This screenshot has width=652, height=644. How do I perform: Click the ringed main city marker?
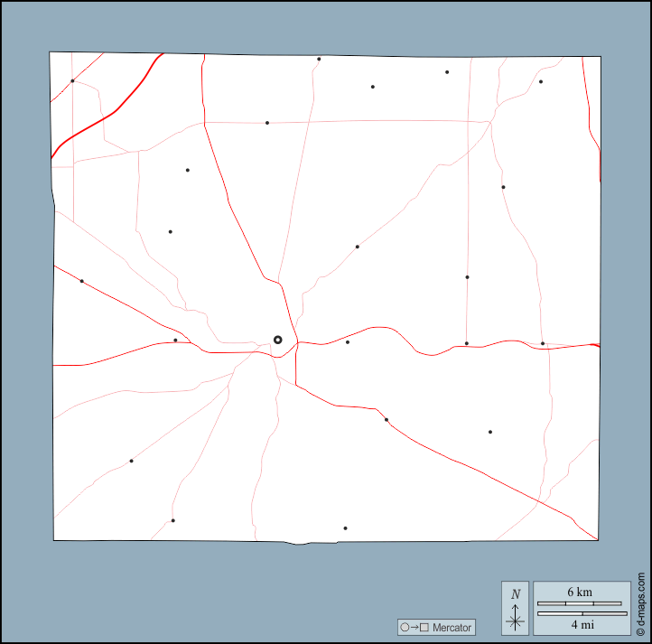[278, 340]
